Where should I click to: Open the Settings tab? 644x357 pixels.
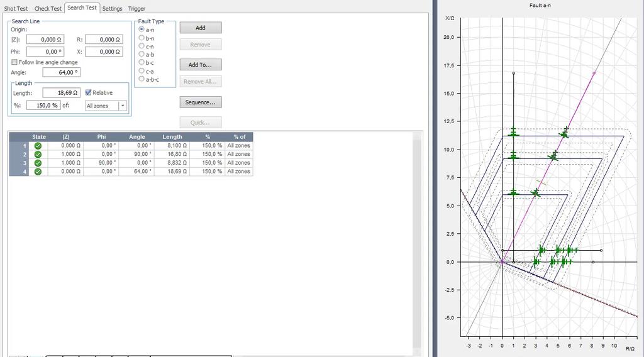[112, 8]
